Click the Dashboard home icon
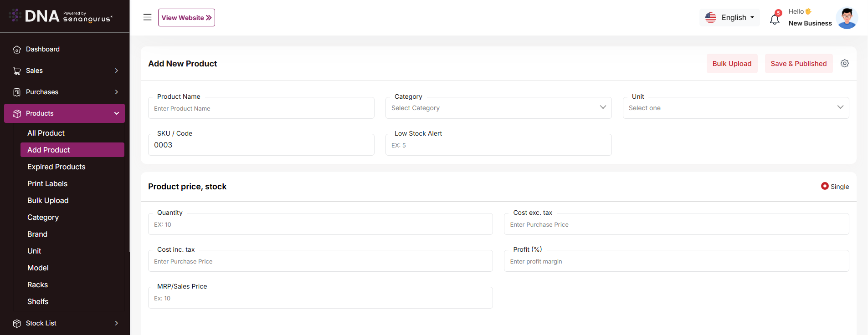The image size is (868, 335). click(17, 50)
